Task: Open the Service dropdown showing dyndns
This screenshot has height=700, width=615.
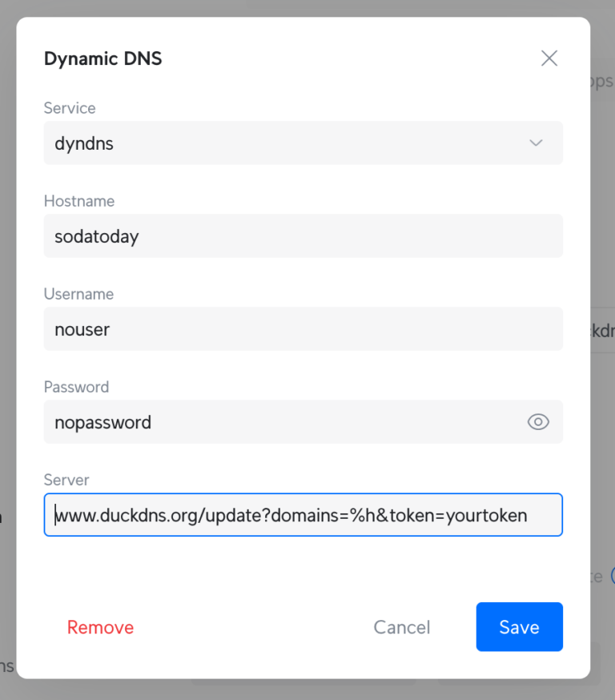Action: pos(303,143)
